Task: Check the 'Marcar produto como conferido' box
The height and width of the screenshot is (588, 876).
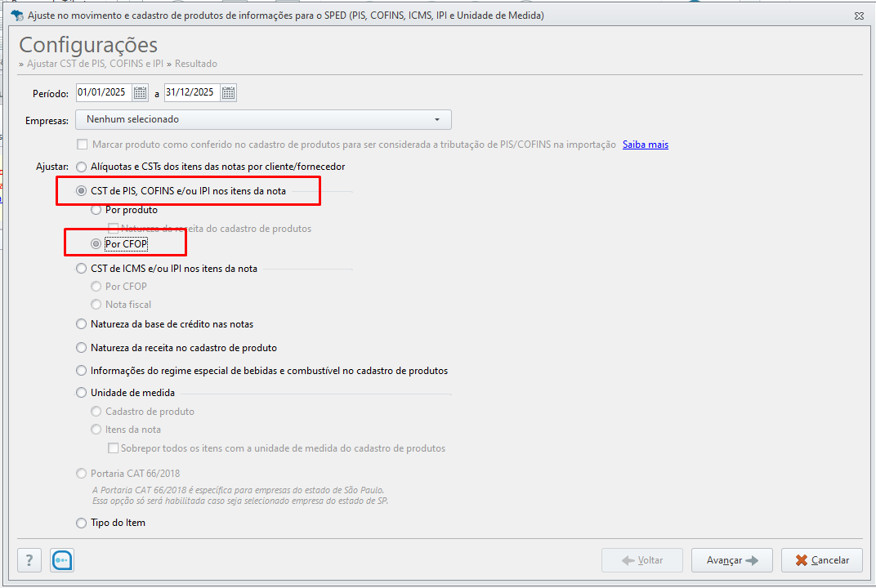Action: coord(82,145)
